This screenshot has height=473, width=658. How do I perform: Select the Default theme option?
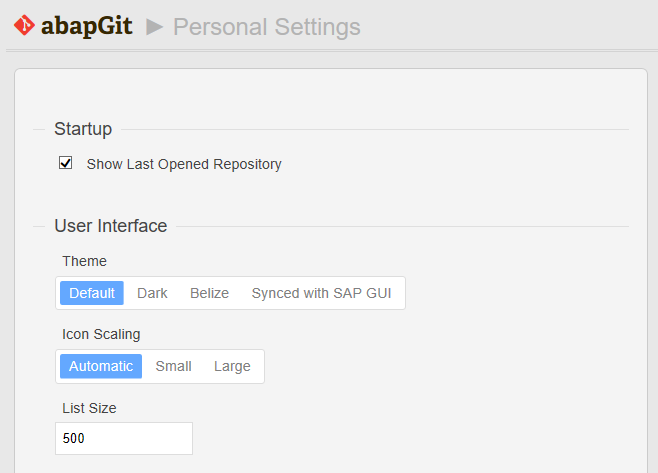point(92,293)
